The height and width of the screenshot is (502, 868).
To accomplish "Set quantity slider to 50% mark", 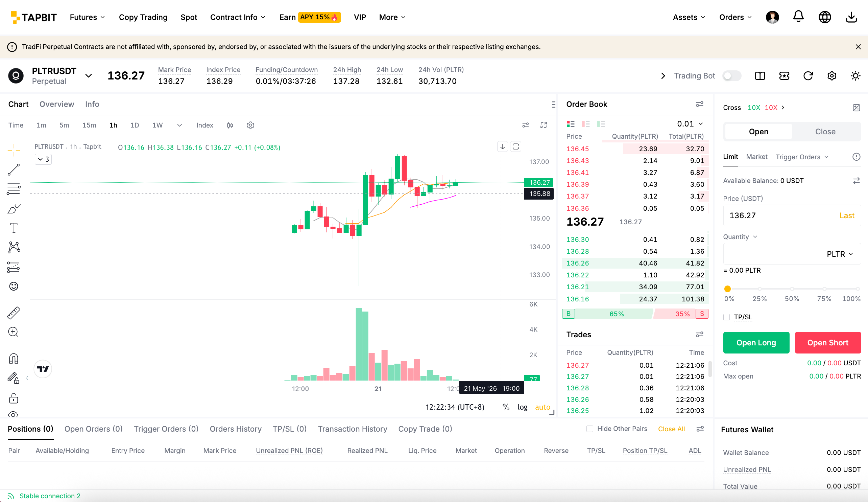I will tap(792, 289).
